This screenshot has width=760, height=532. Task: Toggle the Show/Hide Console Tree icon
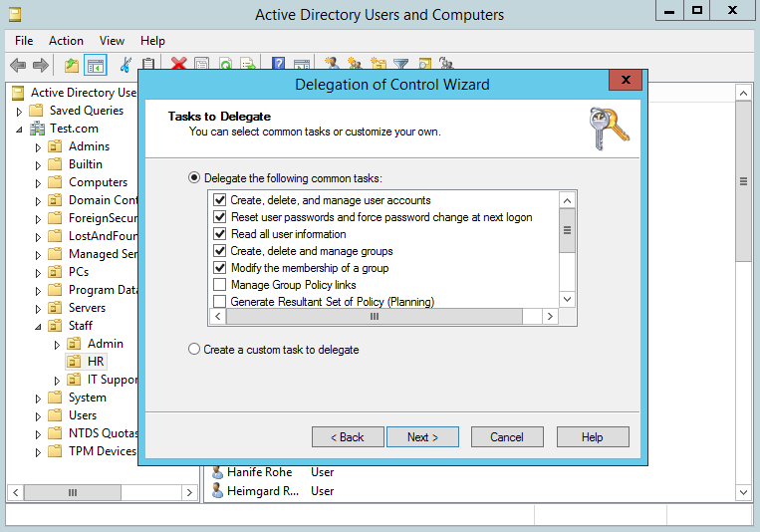[95, 65]
